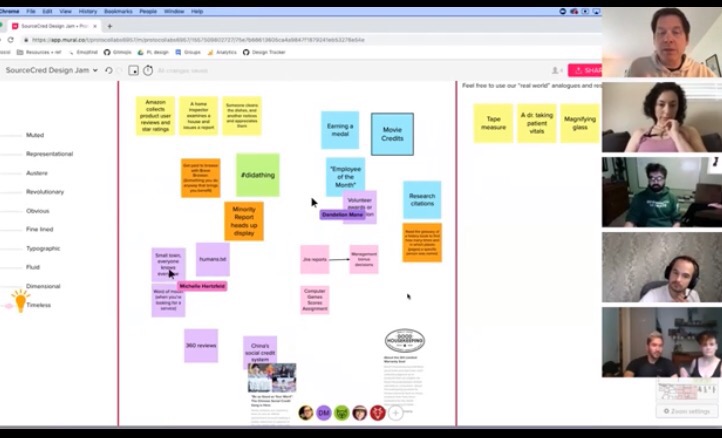Open the Gitmojis bookmark
Image resolution: width=722 pixels, height=438 pixels.
click(118, 53)
